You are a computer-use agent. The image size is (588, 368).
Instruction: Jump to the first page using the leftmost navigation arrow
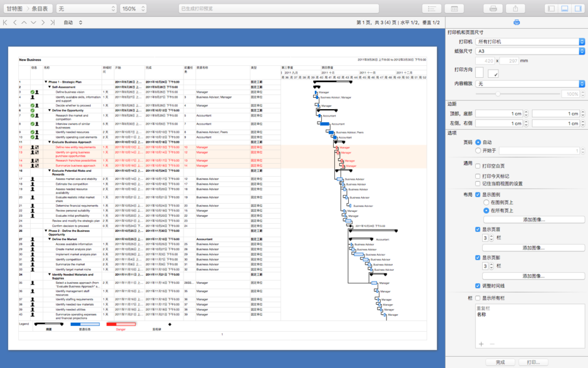tap(5, 22)
